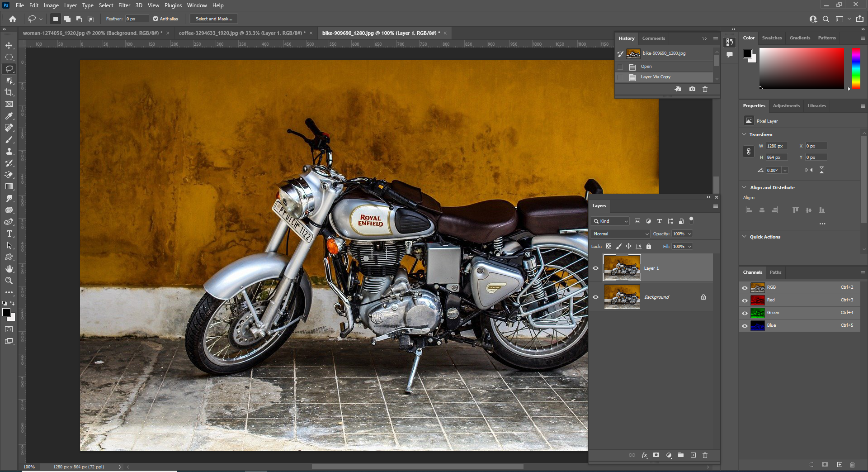Open the Layer menu
The image size is (868, 472).
(70, 5)
